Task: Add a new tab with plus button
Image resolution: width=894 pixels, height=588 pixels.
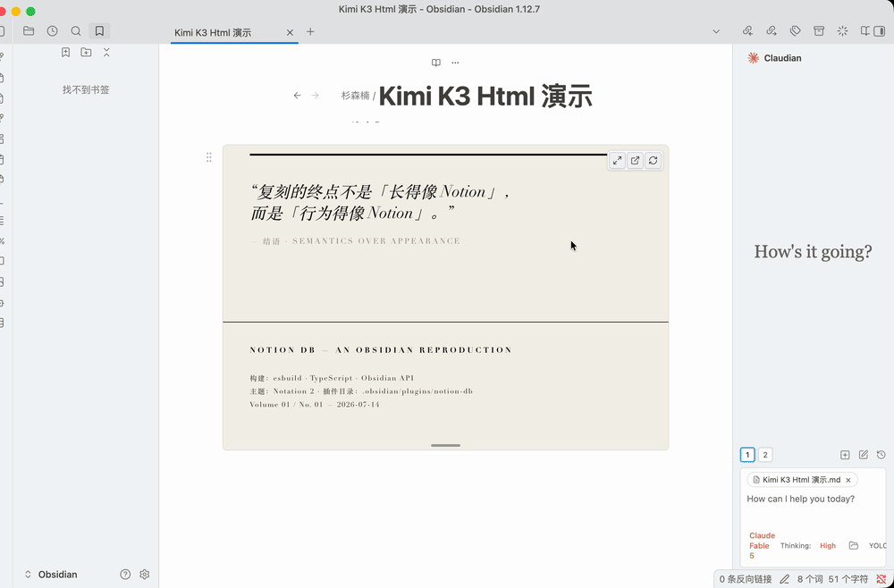Action: click(310, 32)
